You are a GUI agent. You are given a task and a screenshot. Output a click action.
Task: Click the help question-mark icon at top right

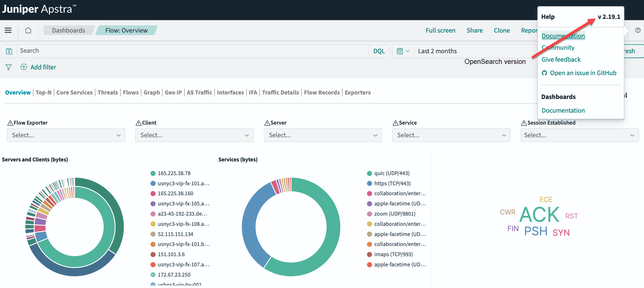(x=638, y=30)
